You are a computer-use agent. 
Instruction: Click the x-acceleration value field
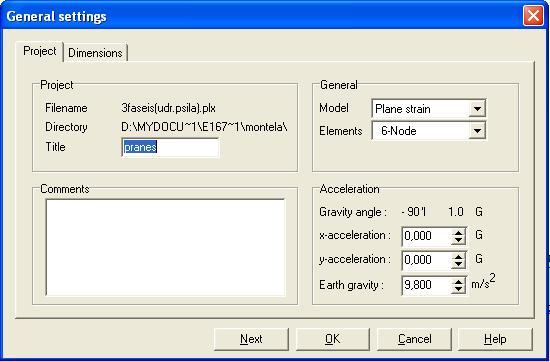pyautogui.click(x=427, y=236)
